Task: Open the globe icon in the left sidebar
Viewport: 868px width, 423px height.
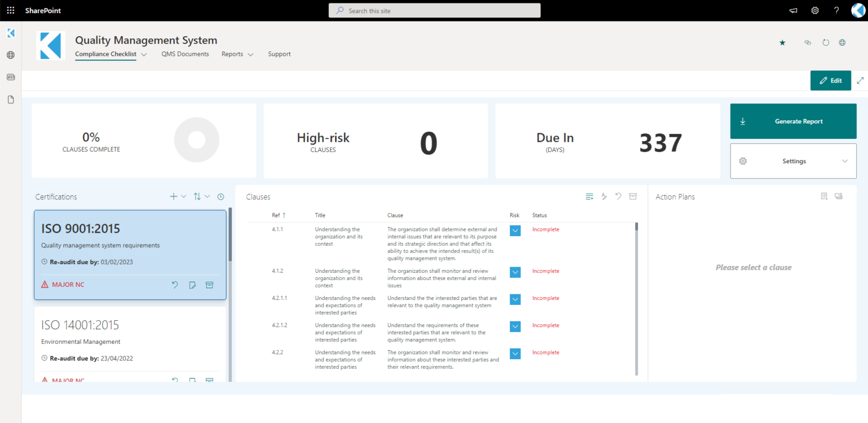Action: click(10, 55)
